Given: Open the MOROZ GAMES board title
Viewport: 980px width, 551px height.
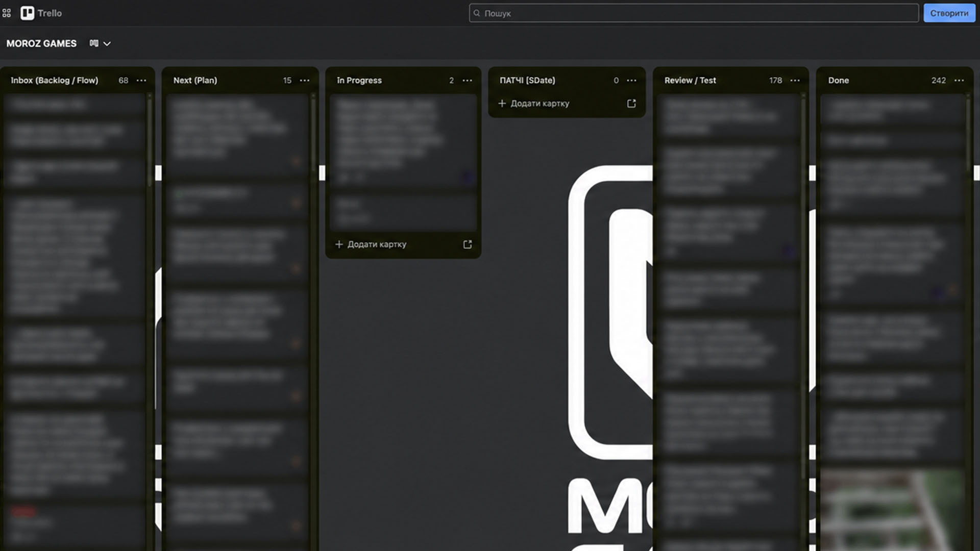Looking at the screenshot, I should tap(41, 43).
